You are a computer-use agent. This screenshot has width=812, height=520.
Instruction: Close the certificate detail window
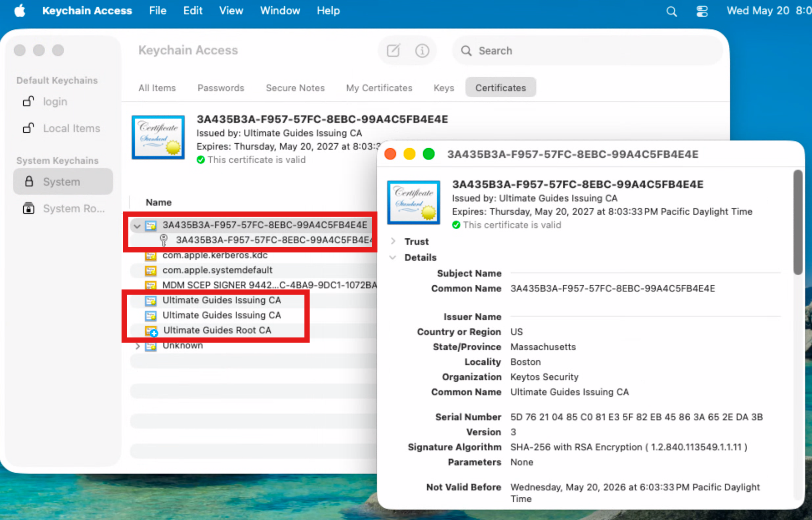coord(390,154)
